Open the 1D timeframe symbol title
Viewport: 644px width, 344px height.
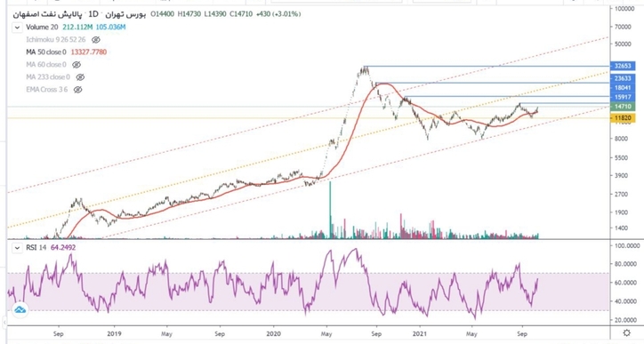93,14
